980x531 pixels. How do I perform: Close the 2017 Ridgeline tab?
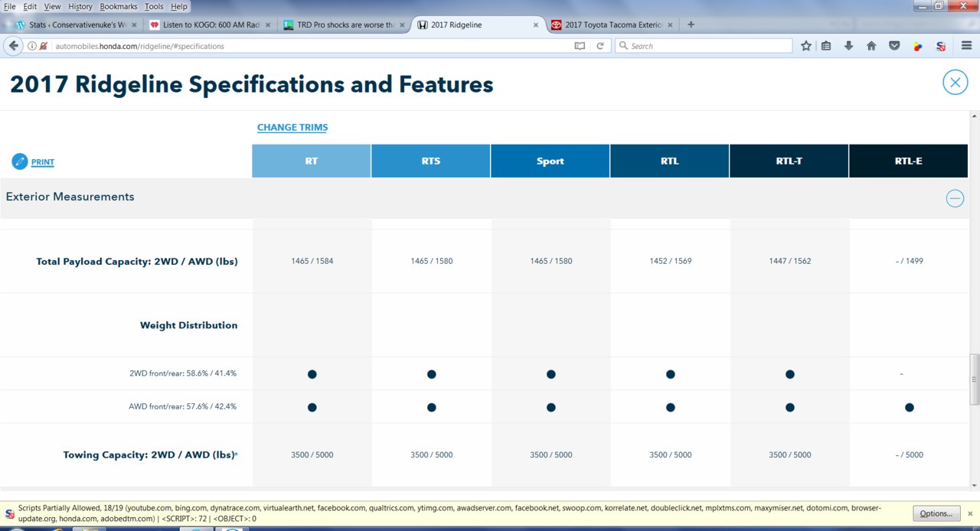click(535, 24)
